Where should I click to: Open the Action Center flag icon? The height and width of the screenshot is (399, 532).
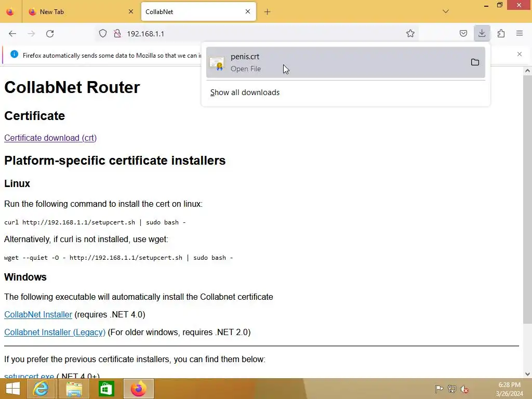tap(439, 389)
